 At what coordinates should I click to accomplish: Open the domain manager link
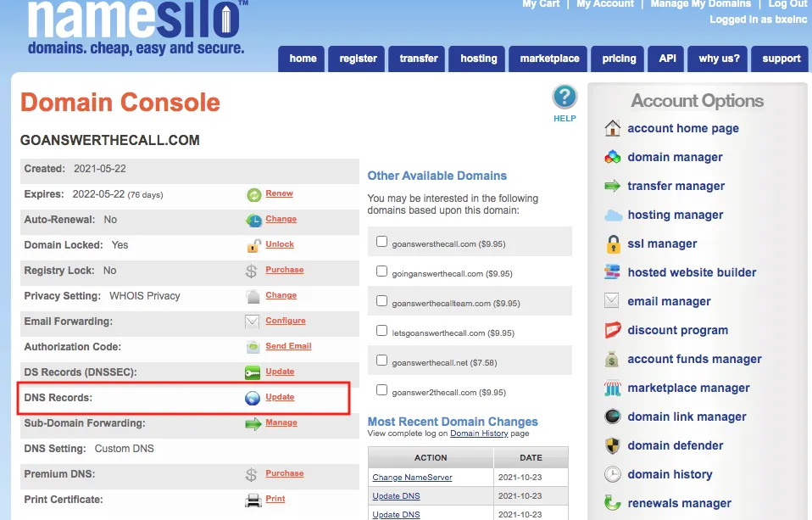click(675, 157)
